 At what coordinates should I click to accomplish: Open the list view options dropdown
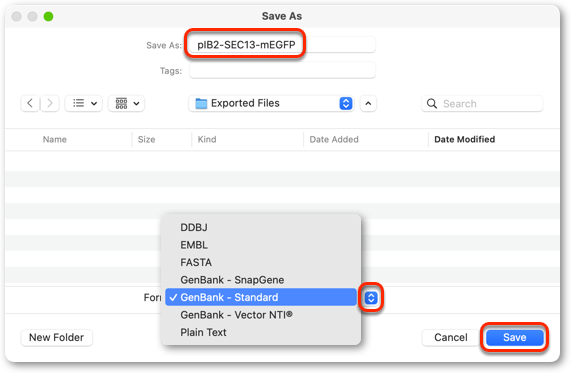[84, 103]
